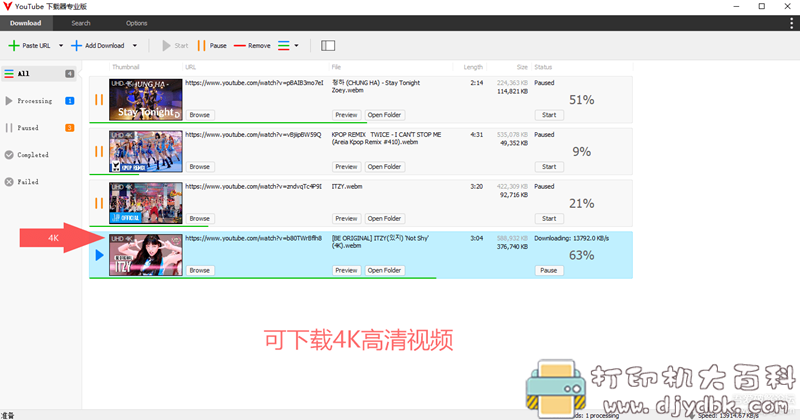The width and height of the screenshot is (800, 420).
Task: Click the Size column header
Action: pyautogui.click(x=522, y=67)
